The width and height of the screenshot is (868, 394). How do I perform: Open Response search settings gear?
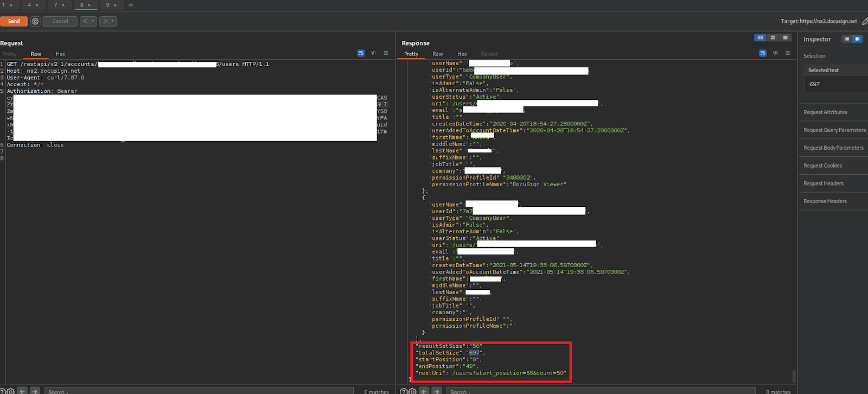pos(412,391)
